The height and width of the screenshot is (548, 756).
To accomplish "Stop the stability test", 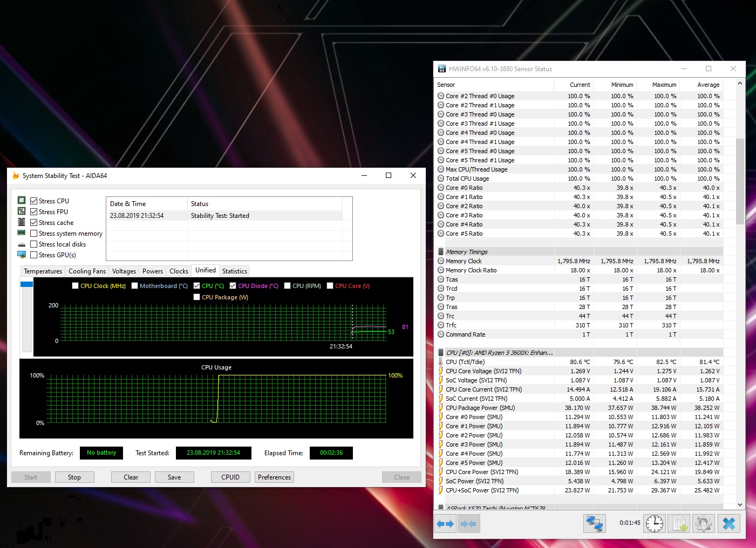I will pos(74,477).
